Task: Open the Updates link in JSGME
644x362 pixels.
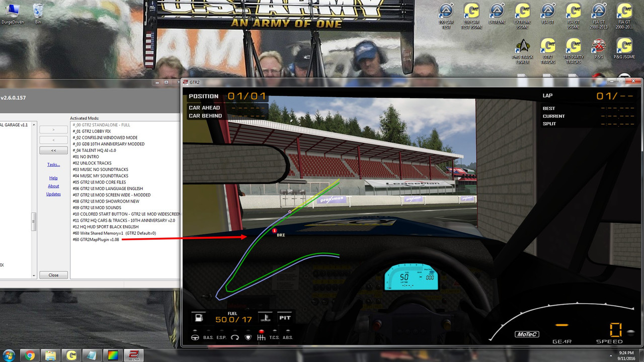Action: 53,194
